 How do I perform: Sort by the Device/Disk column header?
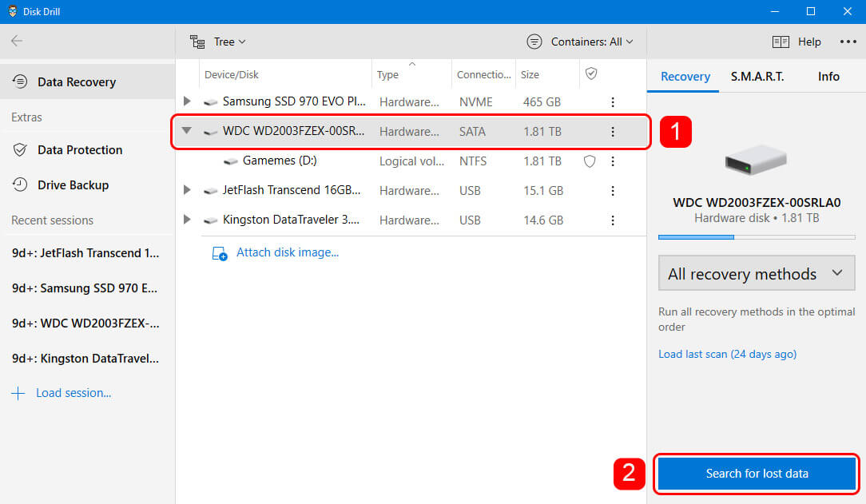(x=232, y=74)
